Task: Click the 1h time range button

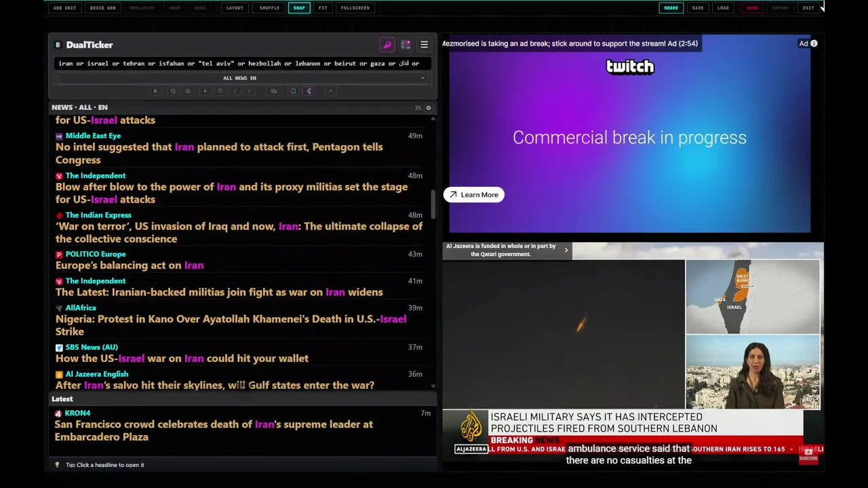Action: [273, 91]
